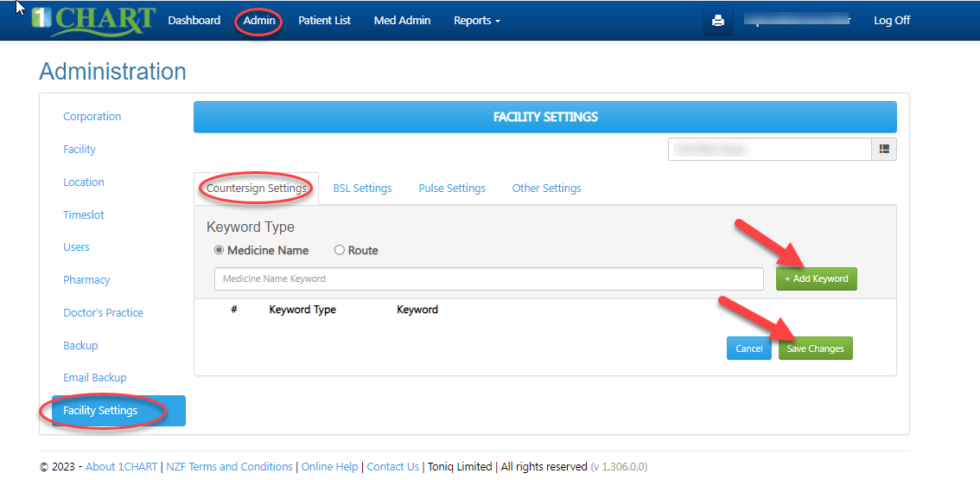
Task: Open Pharmacy in the sidebar
Action: coord(86,280)
